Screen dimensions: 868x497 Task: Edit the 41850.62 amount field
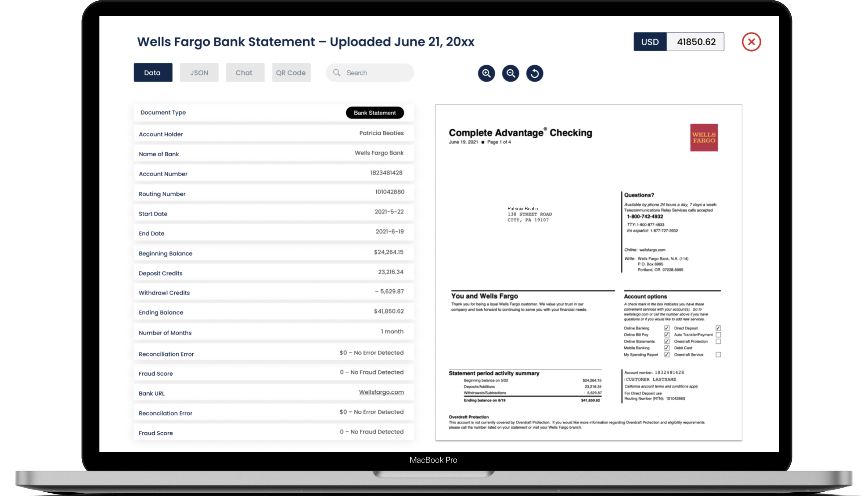click(x=695, y=42)
